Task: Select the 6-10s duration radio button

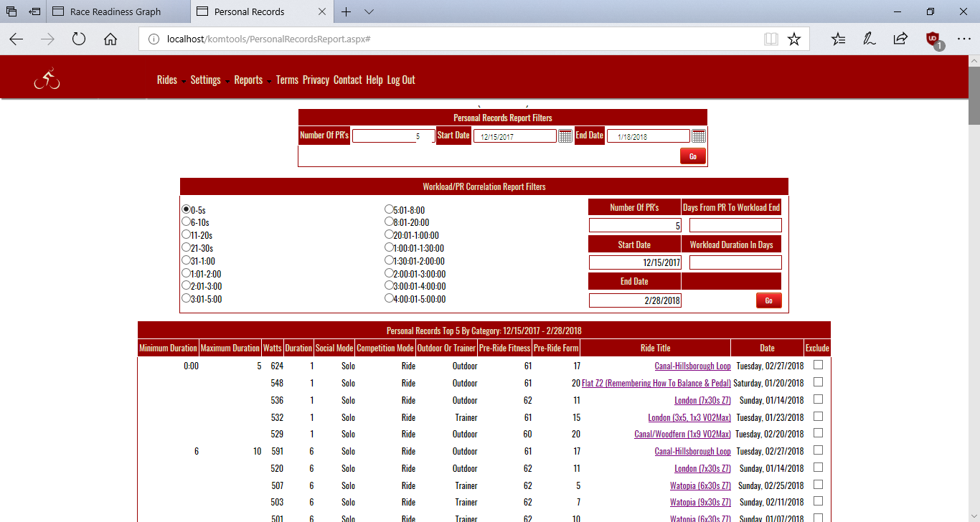Action: coord(187,222)
